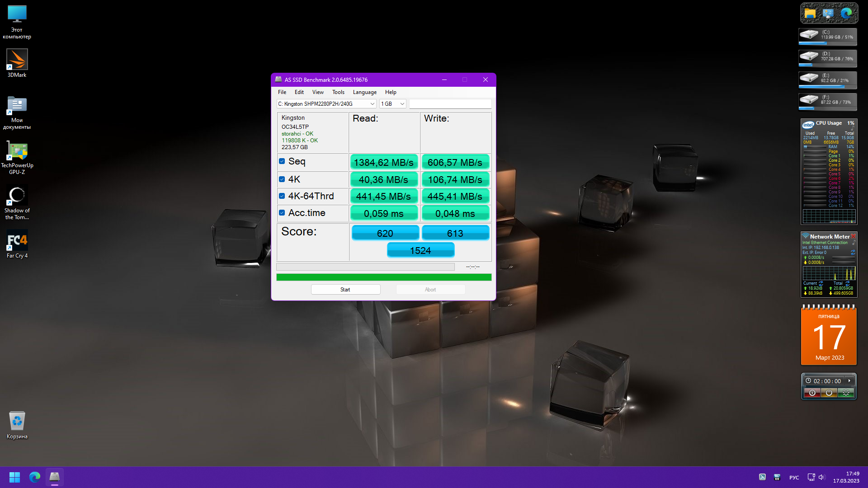Image resolution: width=868 pixels, height=488 pixels.
Task: Open Microsoft Edge from the taskbar
Action: click(x=35, y=477)
